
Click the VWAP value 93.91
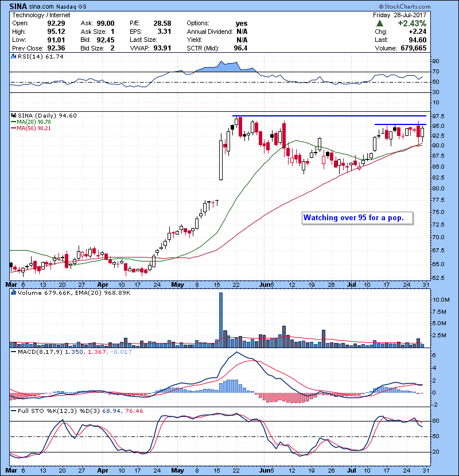(162, 48)
